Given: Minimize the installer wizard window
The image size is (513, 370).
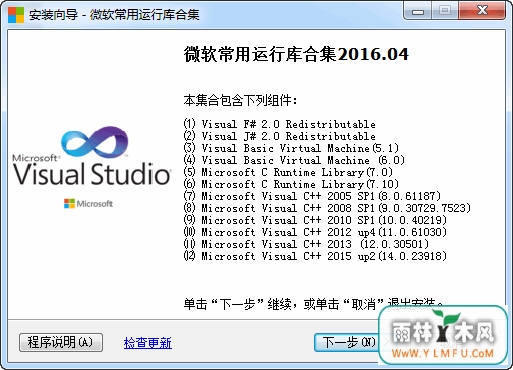Looking at the screenshot, I should click(418, 11).
